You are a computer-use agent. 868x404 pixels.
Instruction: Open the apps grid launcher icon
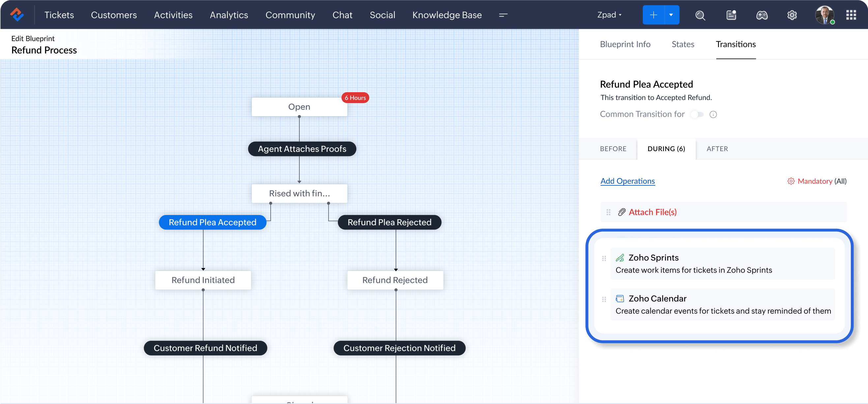[x=851, y=15]
